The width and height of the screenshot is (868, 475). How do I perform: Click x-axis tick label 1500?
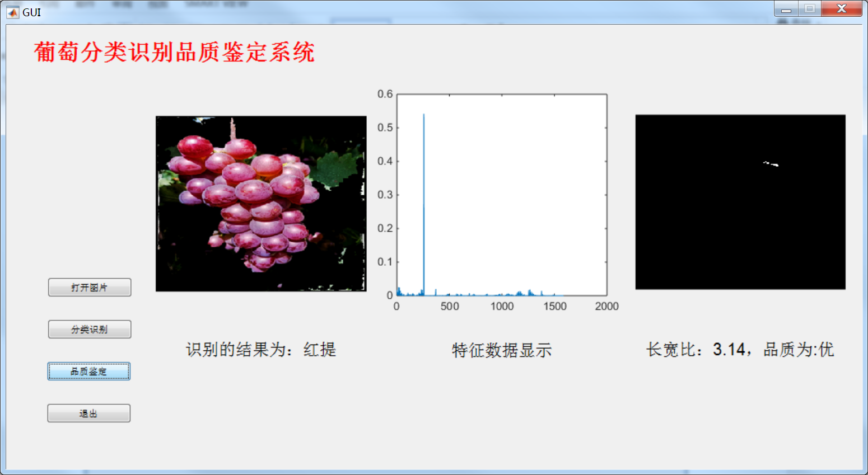pyautogui.click(x=555, y=306)
